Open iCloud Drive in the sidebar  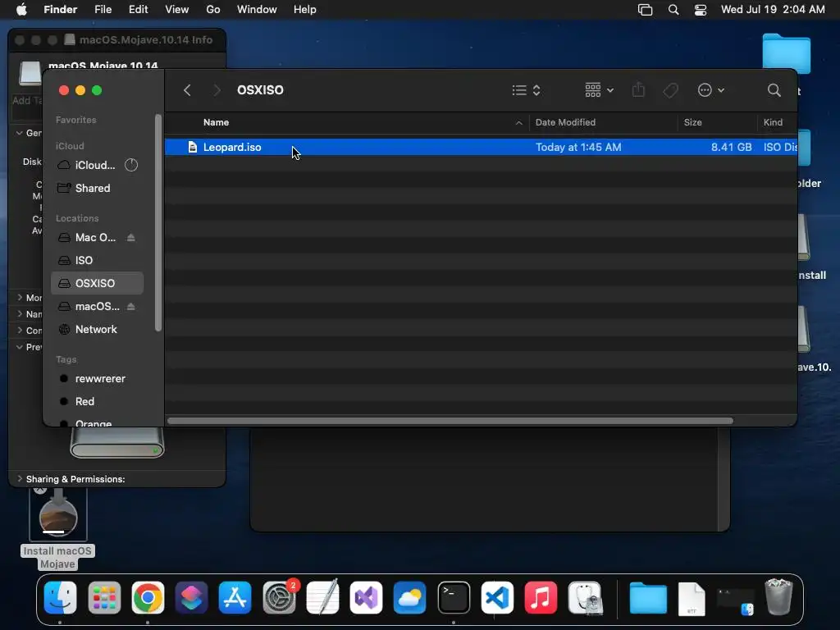(x=98, y=165)
